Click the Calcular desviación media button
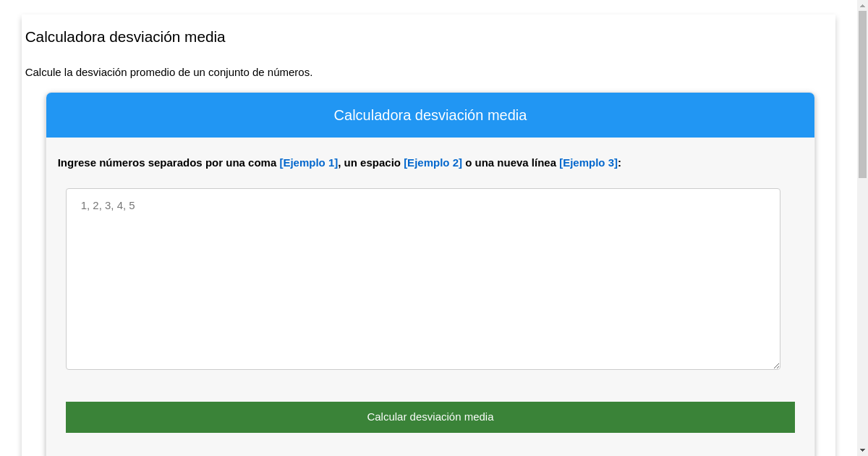 pos(430,417)
